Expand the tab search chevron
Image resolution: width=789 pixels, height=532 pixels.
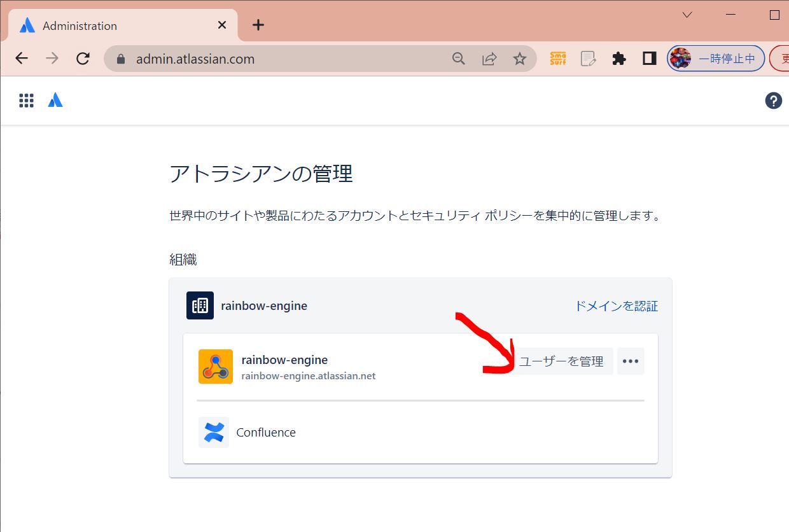coord(687,15)
